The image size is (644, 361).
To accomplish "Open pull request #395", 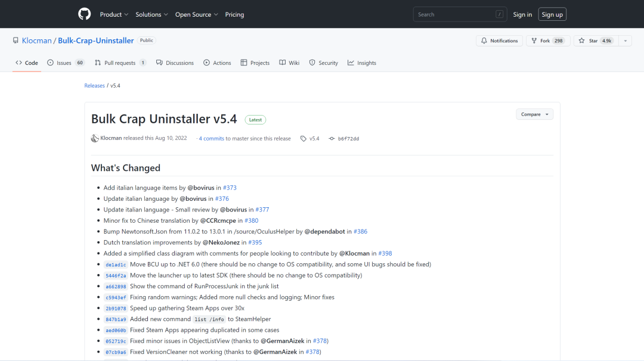I will tap(255, 242).
